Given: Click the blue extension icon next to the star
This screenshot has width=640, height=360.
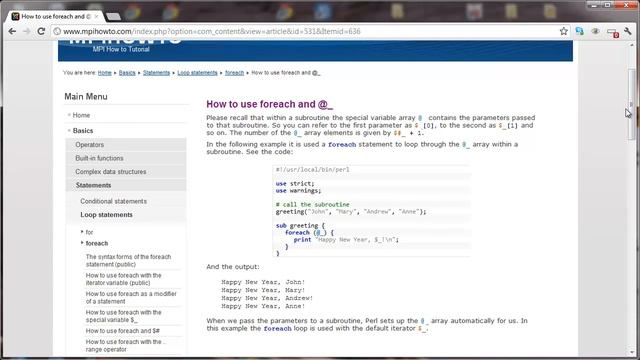Looking at the screenshot, I should [x=580, y=31].
